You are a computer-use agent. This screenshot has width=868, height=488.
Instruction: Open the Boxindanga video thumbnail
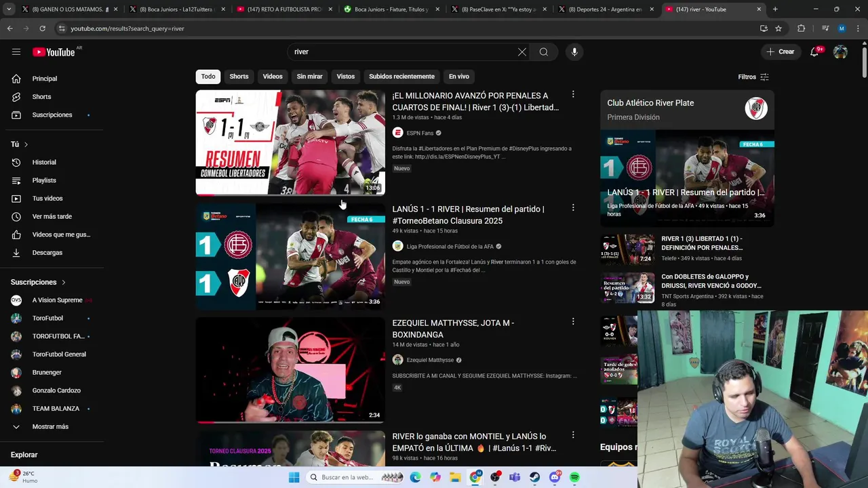pos(290,370)
